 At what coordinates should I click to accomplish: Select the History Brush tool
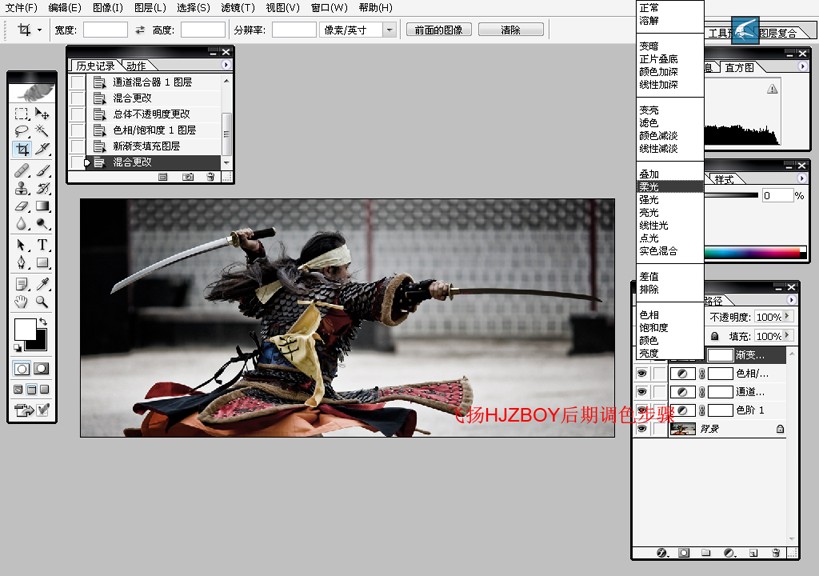tap(42, 188)
